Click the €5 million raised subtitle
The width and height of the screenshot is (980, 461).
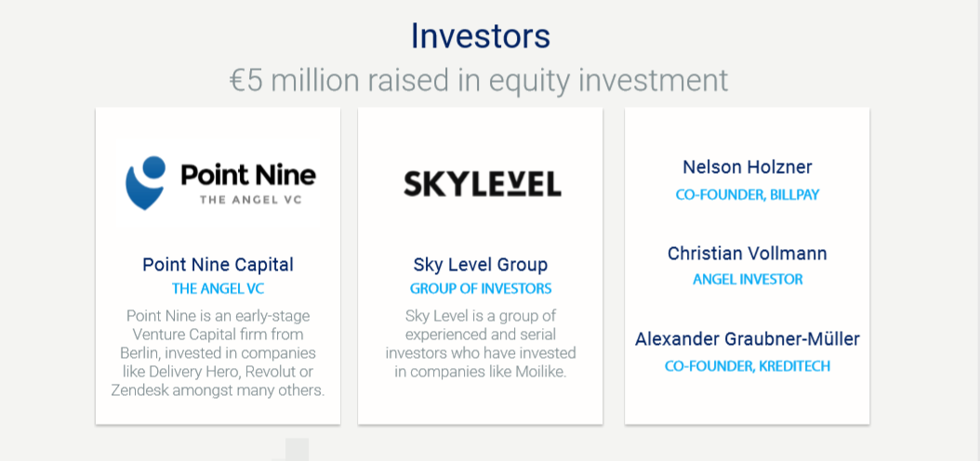(479, 80)
